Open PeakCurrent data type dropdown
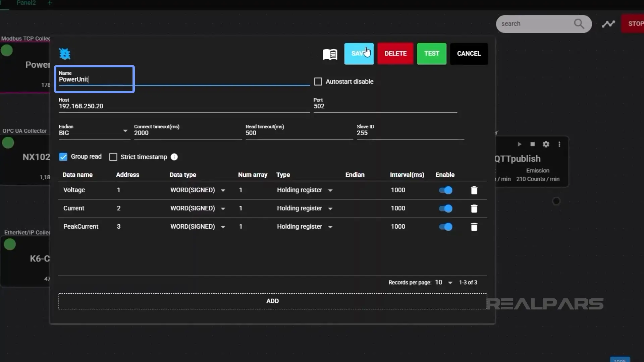This screenshot has width=644, height=362. [198, 227]
